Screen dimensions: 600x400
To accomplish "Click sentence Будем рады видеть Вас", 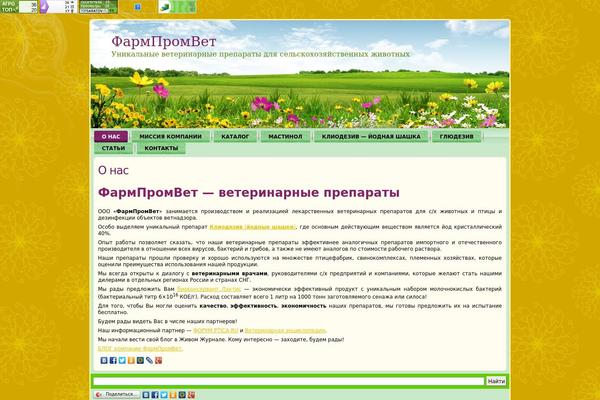I will tap(167, 321).
